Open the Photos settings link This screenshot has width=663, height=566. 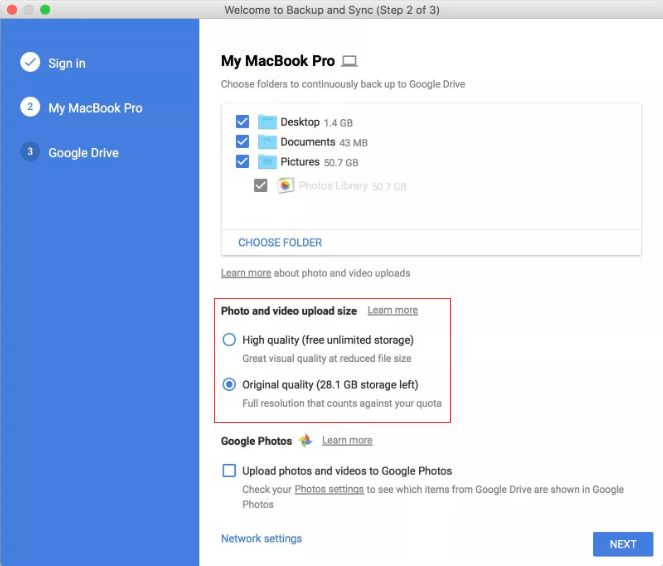(x=329, y=490)
